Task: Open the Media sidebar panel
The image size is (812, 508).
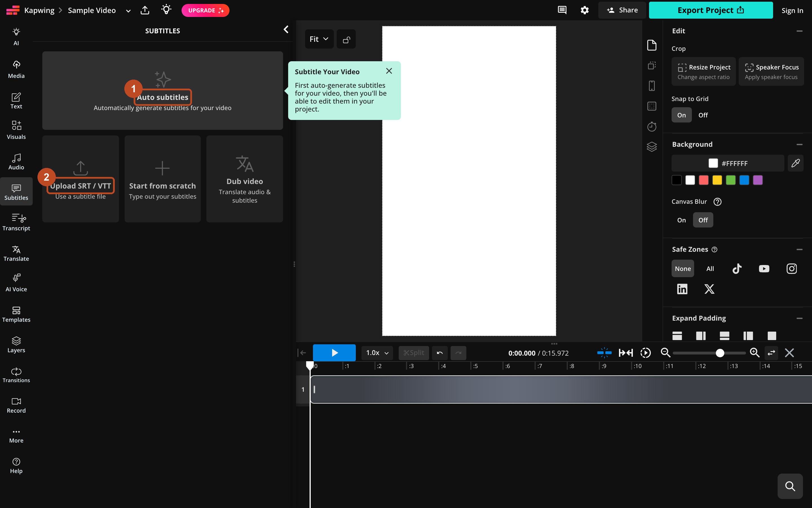Action: 16,69
